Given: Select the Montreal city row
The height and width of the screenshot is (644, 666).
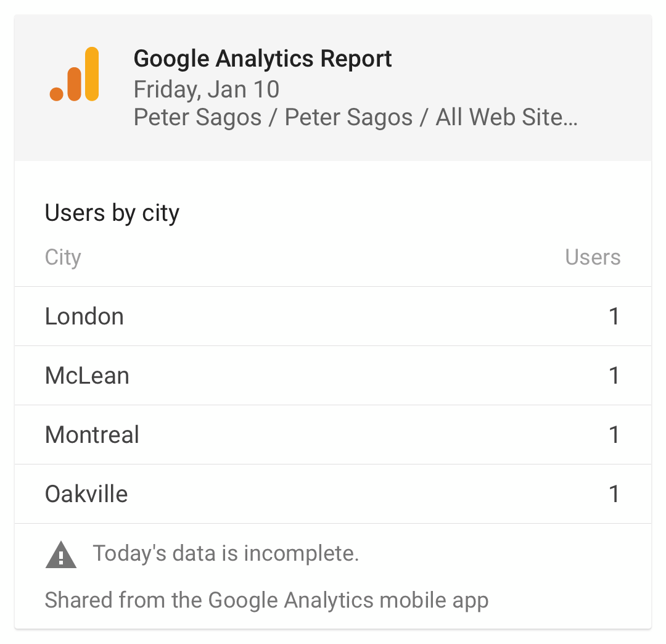Looking at the screenshot, I should tap(333, 434).
